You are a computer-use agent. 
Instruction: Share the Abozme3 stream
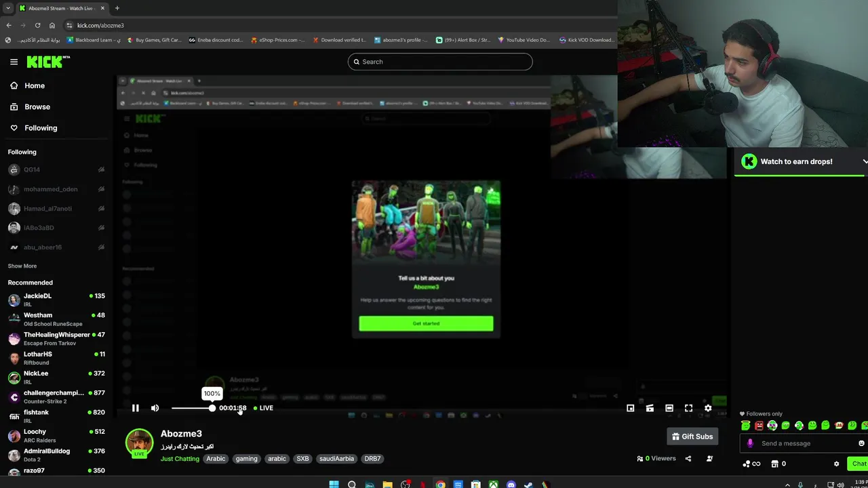[x=688, y=459]
